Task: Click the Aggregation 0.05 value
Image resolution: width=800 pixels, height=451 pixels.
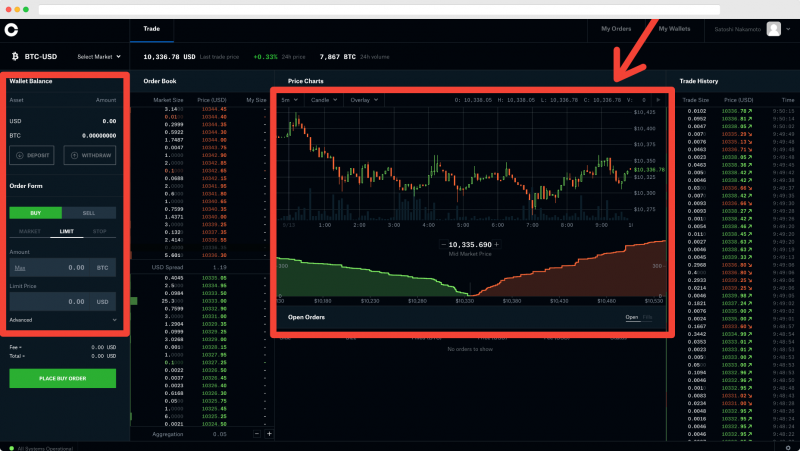Action: pyautogui.click(x=220, y=434)
